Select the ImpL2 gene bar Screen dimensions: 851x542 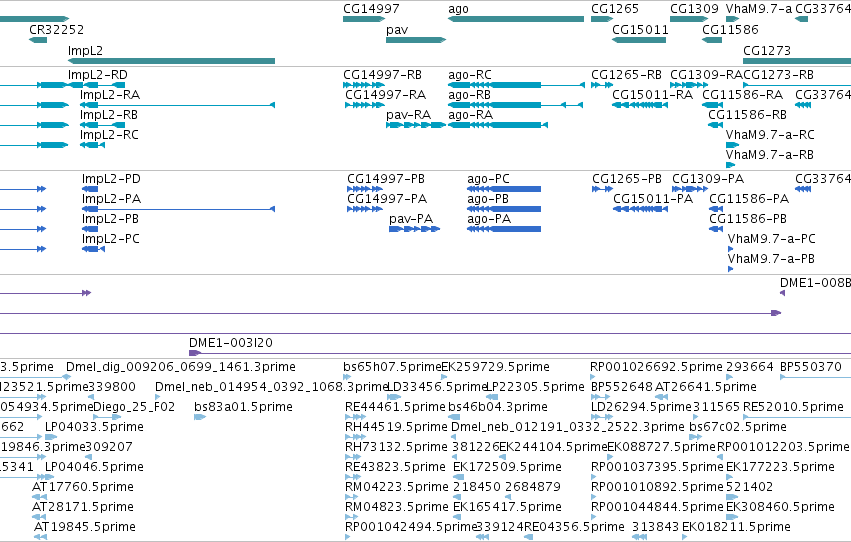coord(172,61)
